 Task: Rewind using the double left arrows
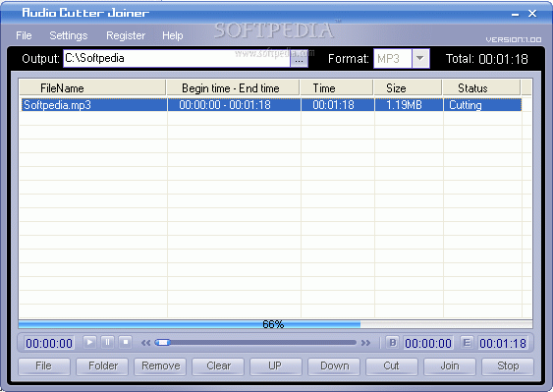tap(145, 343)
